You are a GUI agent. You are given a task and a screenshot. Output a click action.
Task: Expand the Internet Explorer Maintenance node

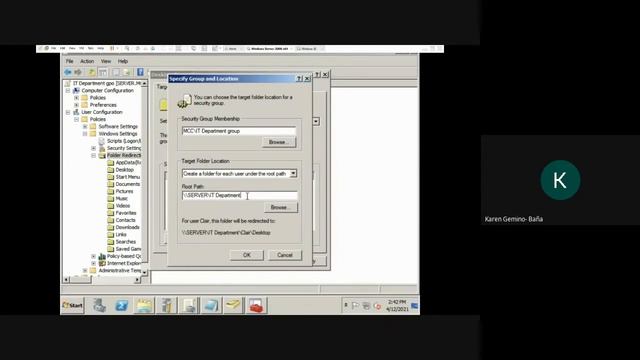click(93, 263)
